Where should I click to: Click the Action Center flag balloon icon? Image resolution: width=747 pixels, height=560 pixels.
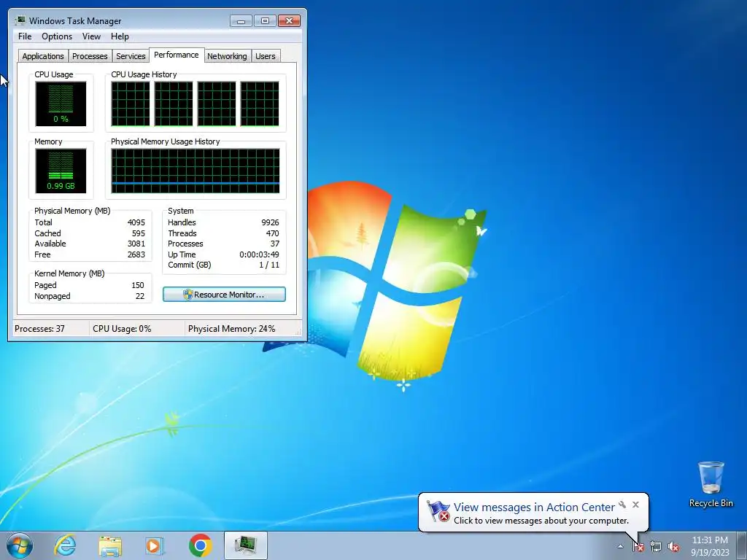(438, 511)
